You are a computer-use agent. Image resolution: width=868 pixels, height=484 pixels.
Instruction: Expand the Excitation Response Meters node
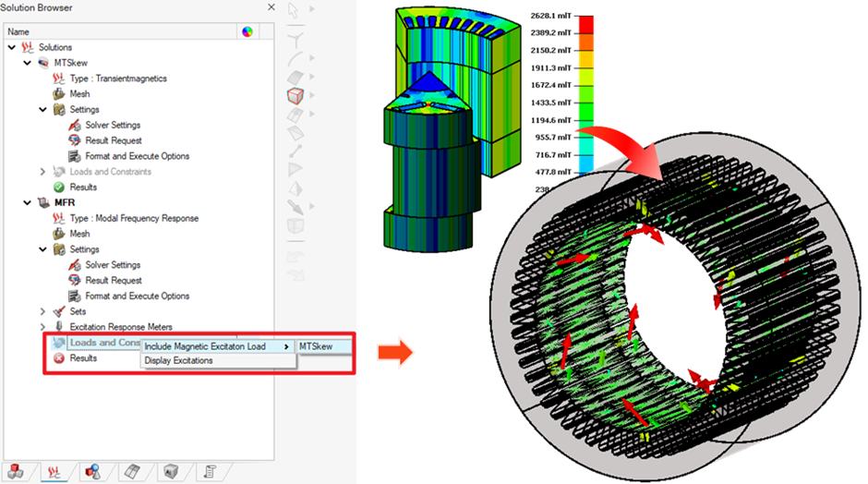pyautogui.click(x=42, y=327)
